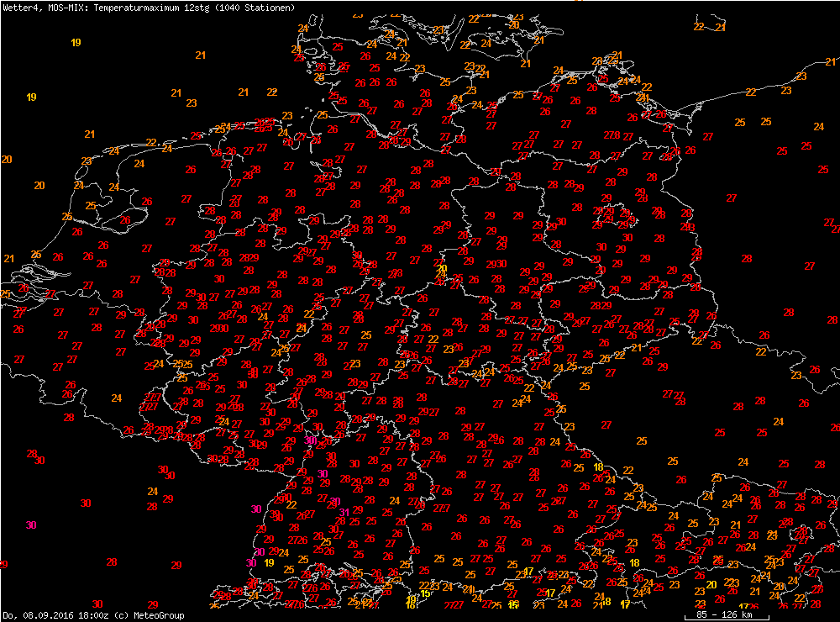Click the scale bar label '85 - 126 km'
Screen dimensions: 840x622
[x=724, y=614]
